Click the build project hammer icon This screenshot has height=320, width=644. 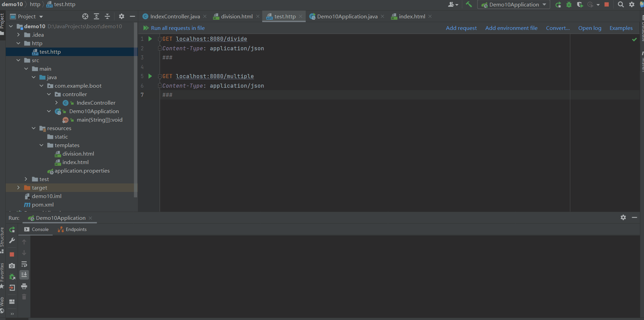click(469, 4)
